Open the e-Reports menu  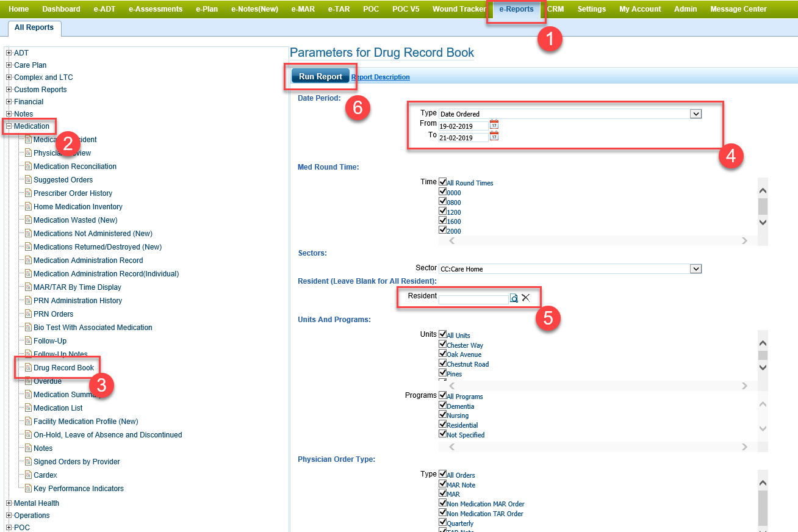[516, 9]
